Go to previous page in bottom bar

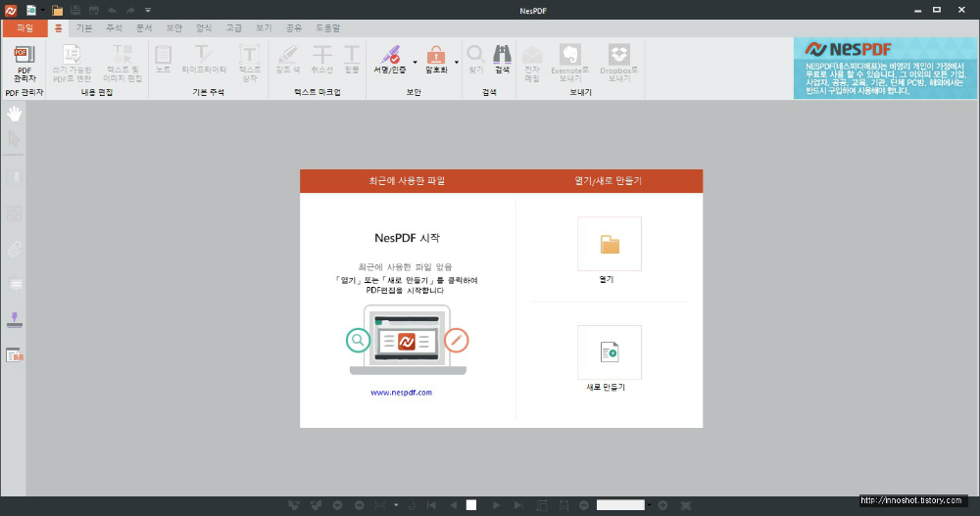tap(453, 505)
